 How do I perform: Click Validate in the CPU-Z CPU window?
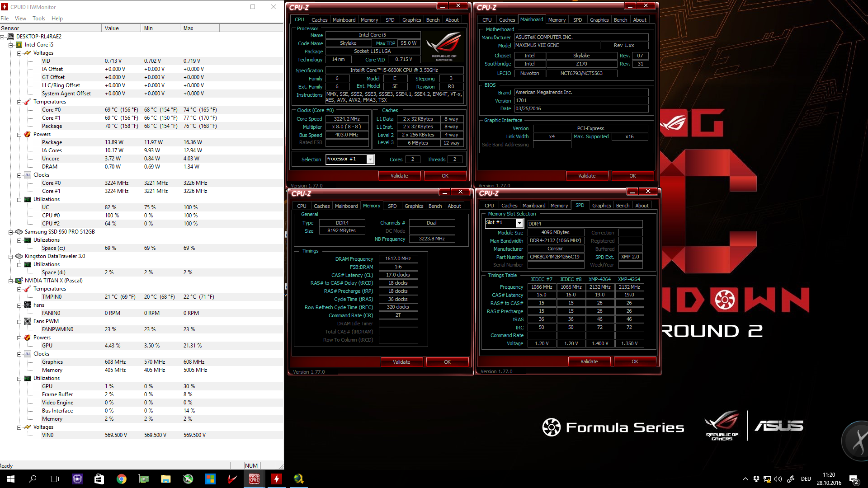coord(399,176)
